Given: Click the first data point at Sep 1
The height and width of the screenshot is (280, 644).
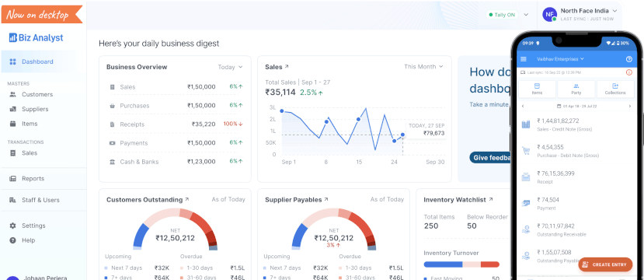Looking at the screenshot, I should tap(282, 111).
